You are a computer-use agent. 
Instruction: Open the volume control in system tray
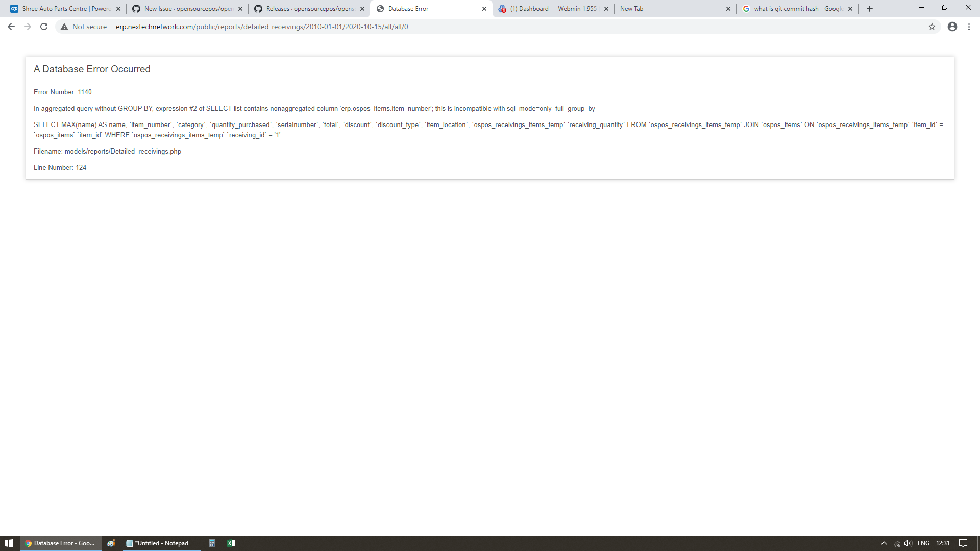[908, 543]
